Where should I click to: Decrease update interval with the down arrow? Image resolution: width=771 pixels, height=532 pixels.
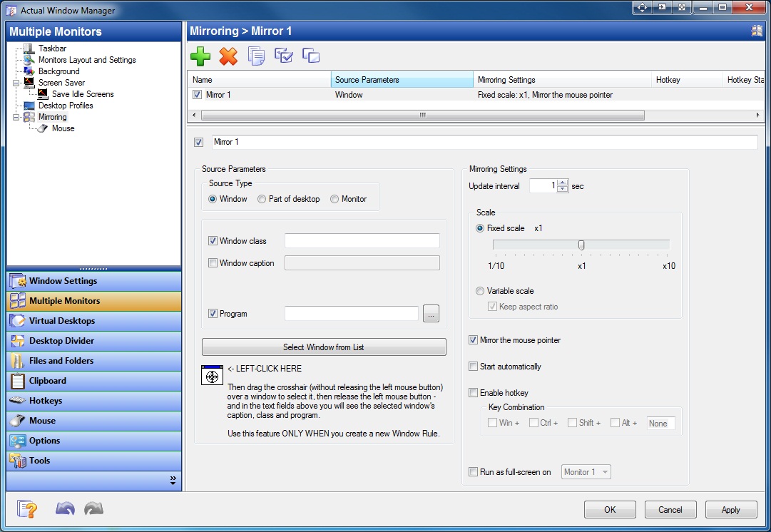click(563, 190)
